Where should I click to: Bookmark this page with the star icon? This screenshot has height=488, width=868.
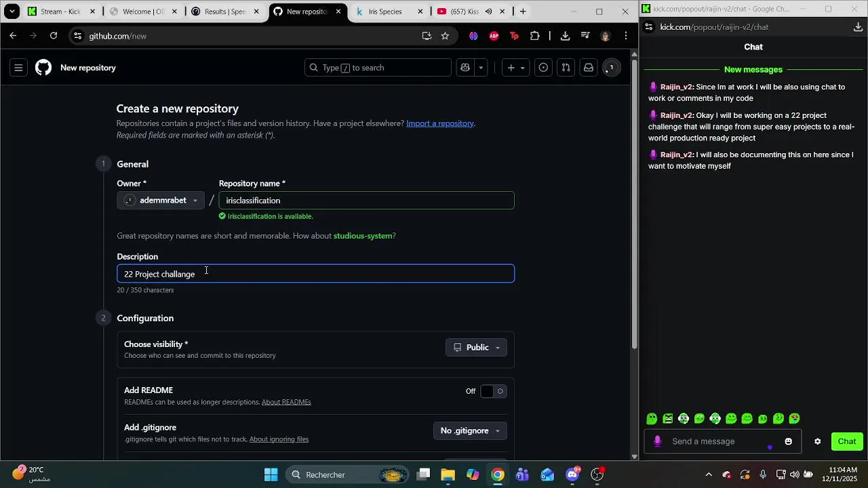(445, 36)
